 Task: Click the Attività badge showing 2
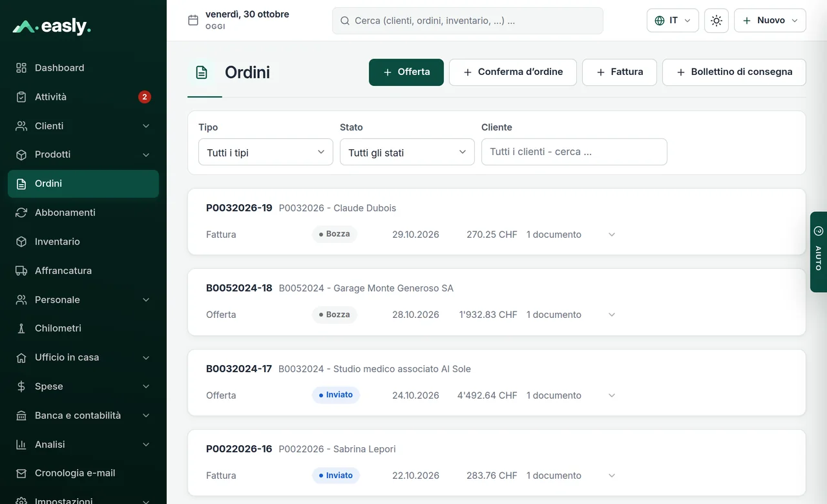pos(145,97)
